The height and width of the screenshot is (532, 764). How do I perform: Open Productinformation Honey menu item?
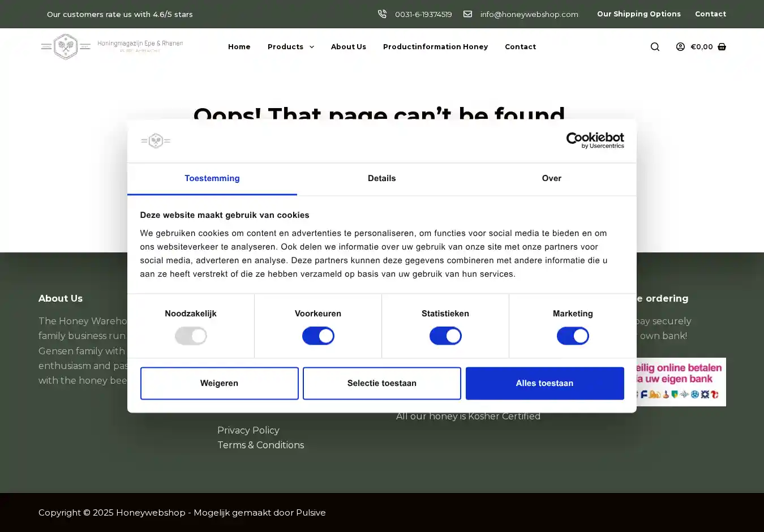tap(435, 47)
